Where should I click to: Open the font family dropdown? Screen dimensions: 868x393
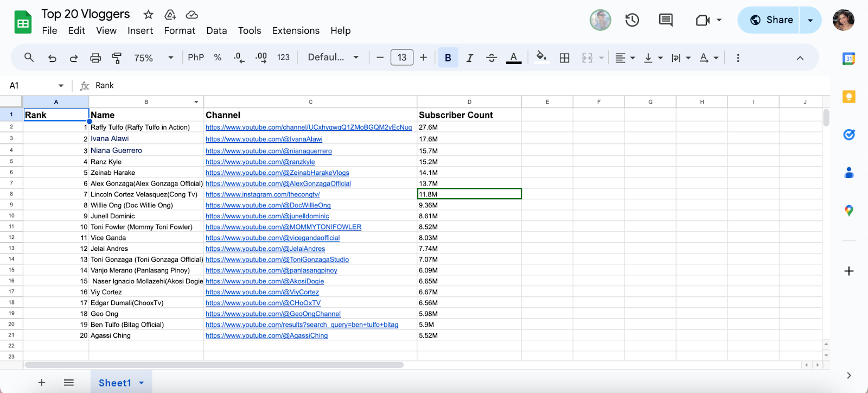click(333, 57)
